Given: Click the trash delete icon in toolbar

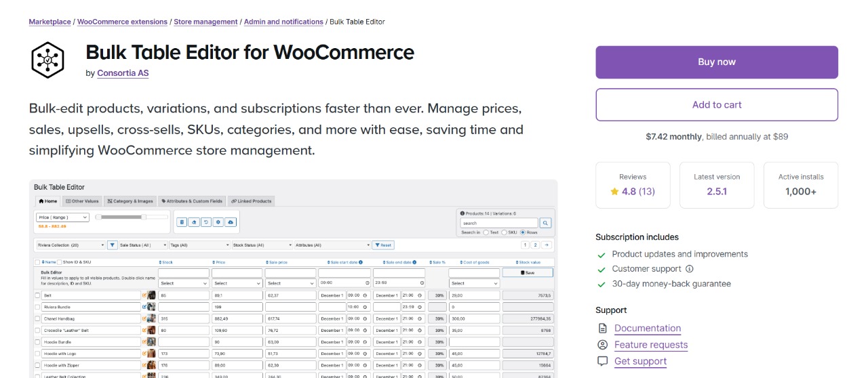Looking at the screenshot, I should click(182, 222).
